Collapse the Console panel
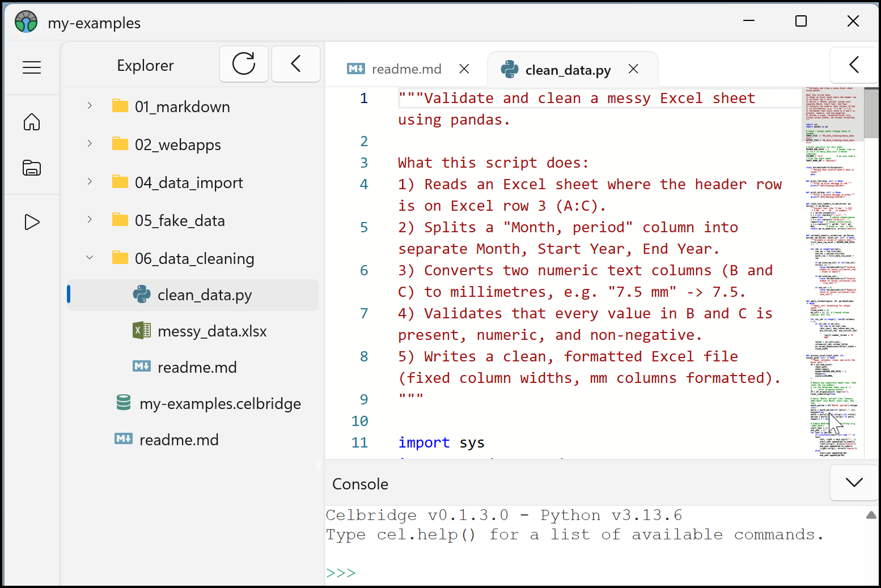This screenshot has height=588, width=881. [854, 483]
